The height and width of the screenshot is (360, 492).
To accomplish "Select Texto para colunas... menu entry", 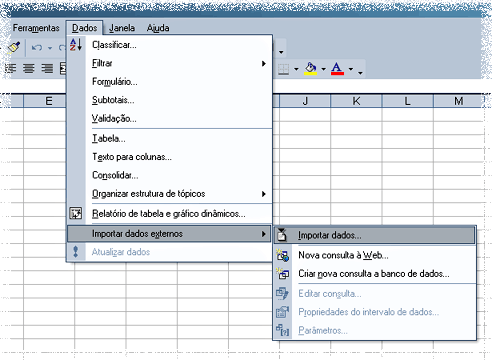I will pos(170,157).
